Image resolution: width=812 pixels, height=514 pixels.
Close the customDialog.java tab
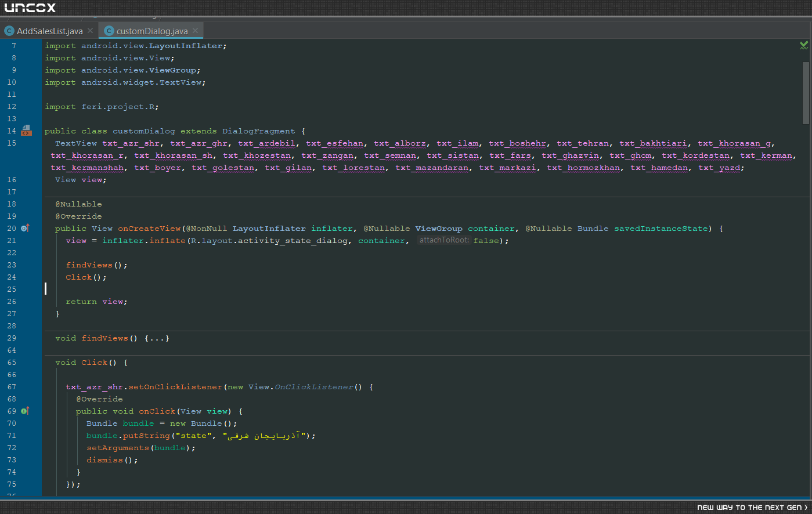point(195,31)
